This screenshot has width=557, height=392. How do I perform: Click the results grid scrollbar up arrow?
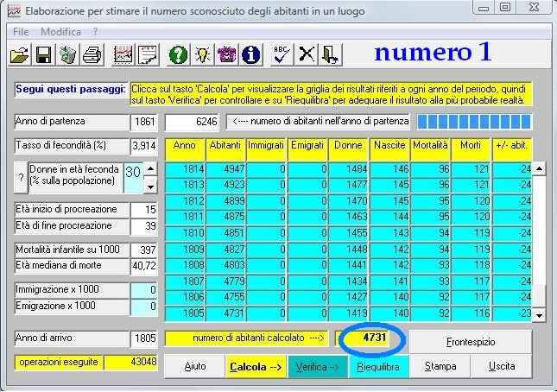539,168
